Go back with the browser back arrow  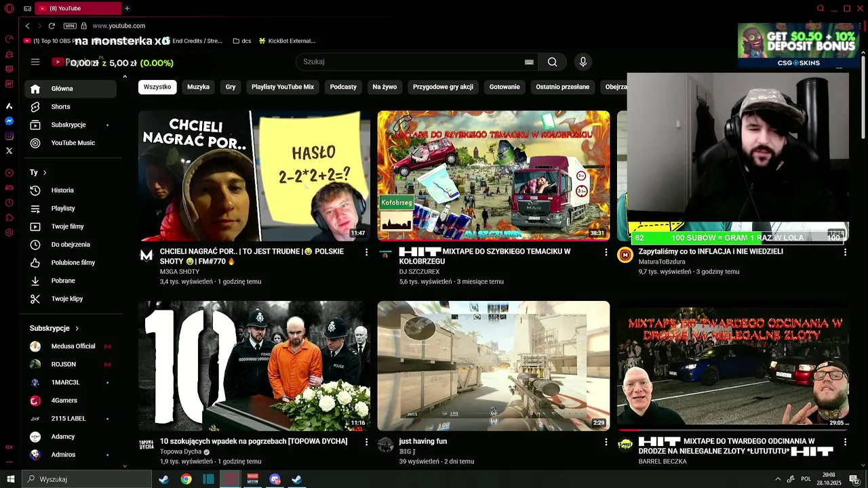tap(27, 26)
